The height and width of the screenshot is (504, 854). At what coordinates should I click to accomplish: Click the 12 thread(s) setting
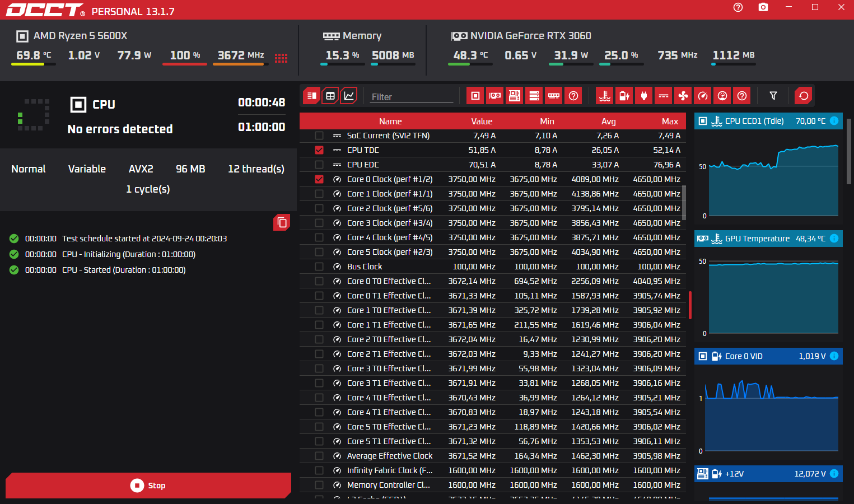tap(256, 169)
